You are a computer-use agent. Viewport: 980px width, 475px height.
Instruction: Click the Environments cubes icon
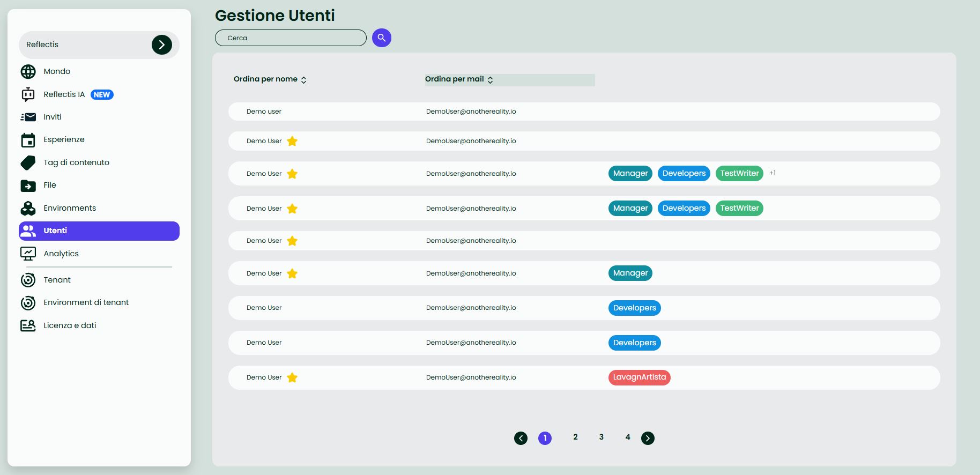pyautogui.click(x=28, y=208)
